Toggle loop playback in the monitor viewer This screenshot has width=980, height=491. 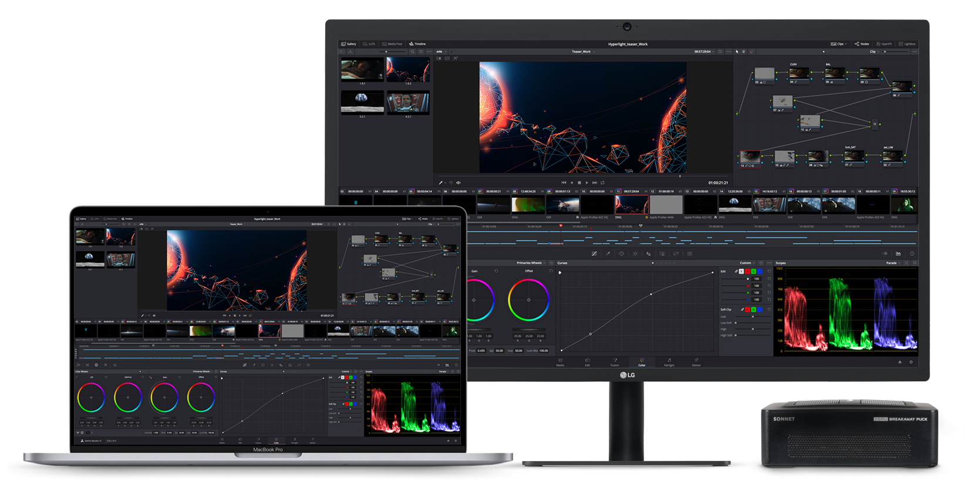[x=602, y=182]
